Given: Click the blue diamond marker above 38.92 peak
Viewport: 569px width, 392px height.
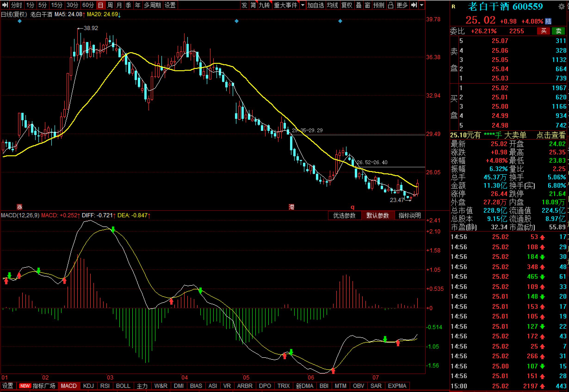Looking at the screenshot, I should (20, 21).
